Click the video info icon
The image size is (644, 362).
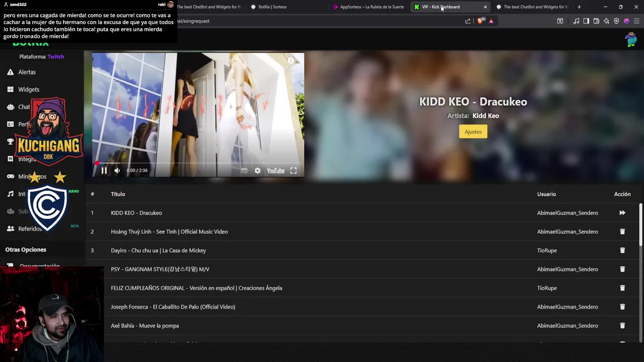pos(291,60)
